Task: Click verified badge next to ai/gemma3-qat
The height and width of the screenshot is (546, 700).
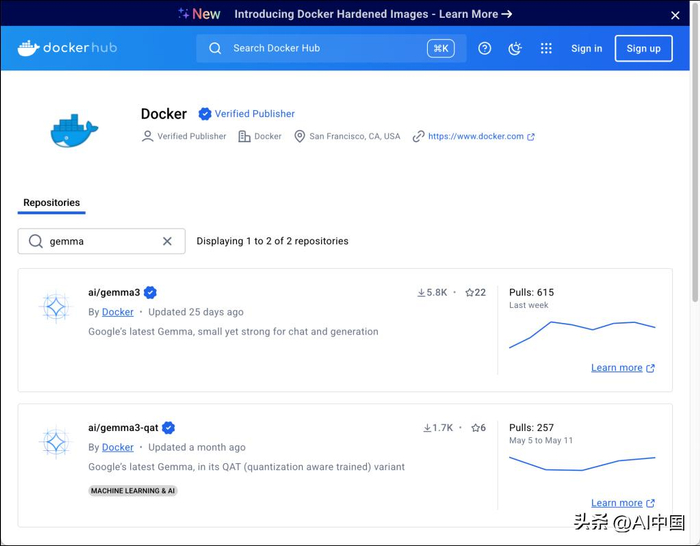Action: (168, 428)
